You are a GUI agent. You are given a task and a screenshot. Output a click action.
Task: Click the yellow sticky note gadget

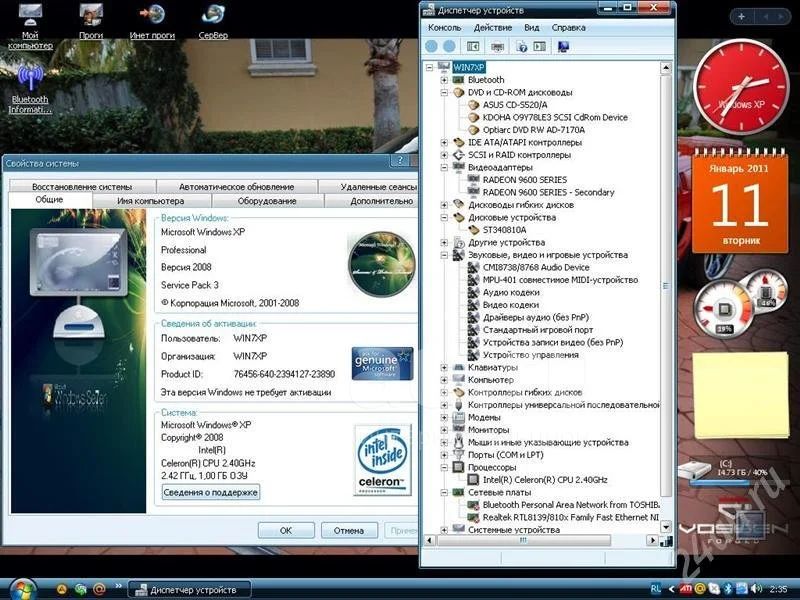(740, 395)
